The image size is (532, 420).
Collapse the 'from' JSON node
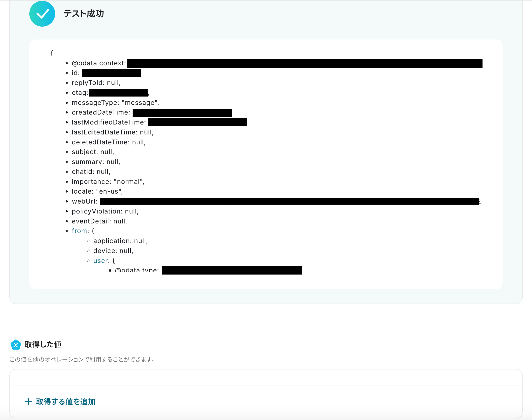click(79, 231)
